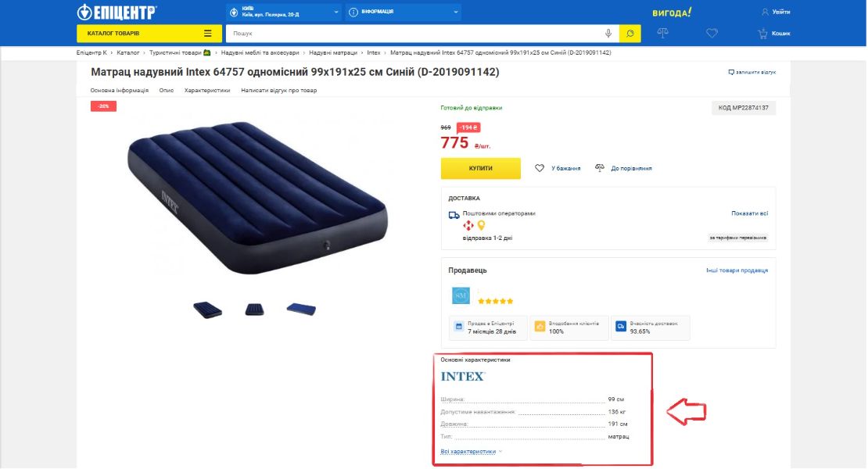Open Інші товари продавця link
868x469 pixels.
737,270
